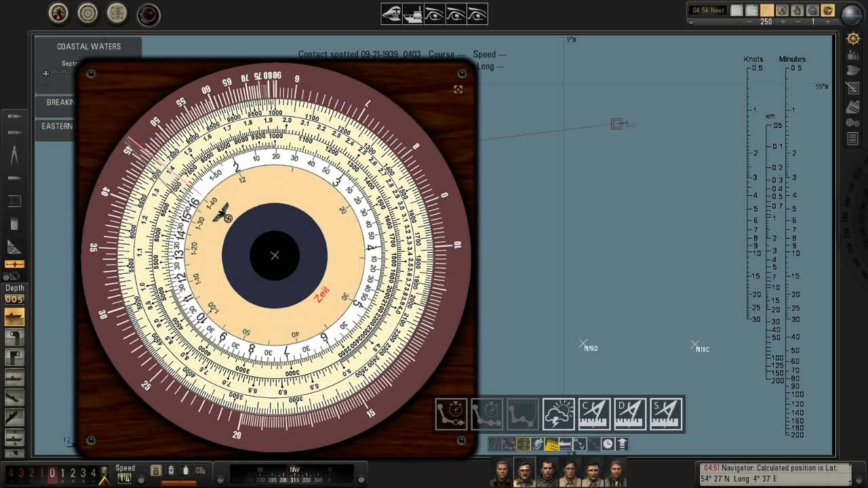This screenshot has width=868, height=488.
Task: Select the C compass chart tool
Action: 594,414
